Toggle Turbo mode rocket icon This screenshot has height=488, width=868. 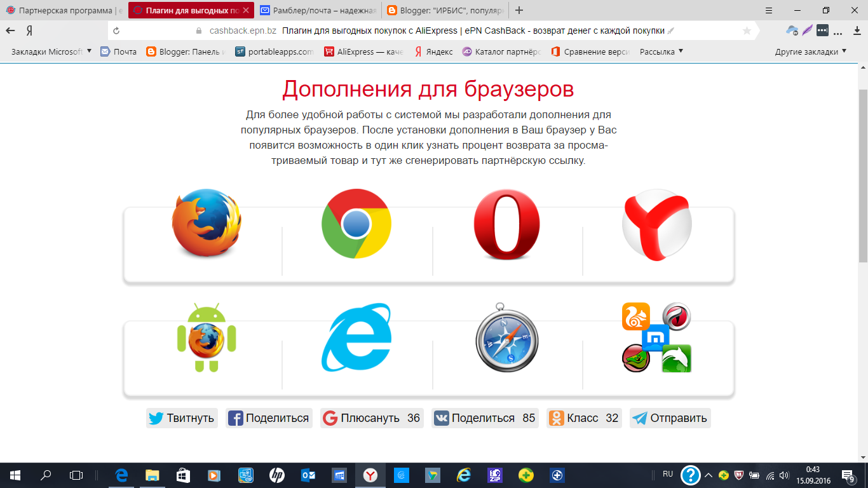pyautogui.click(x=671, y=30)
